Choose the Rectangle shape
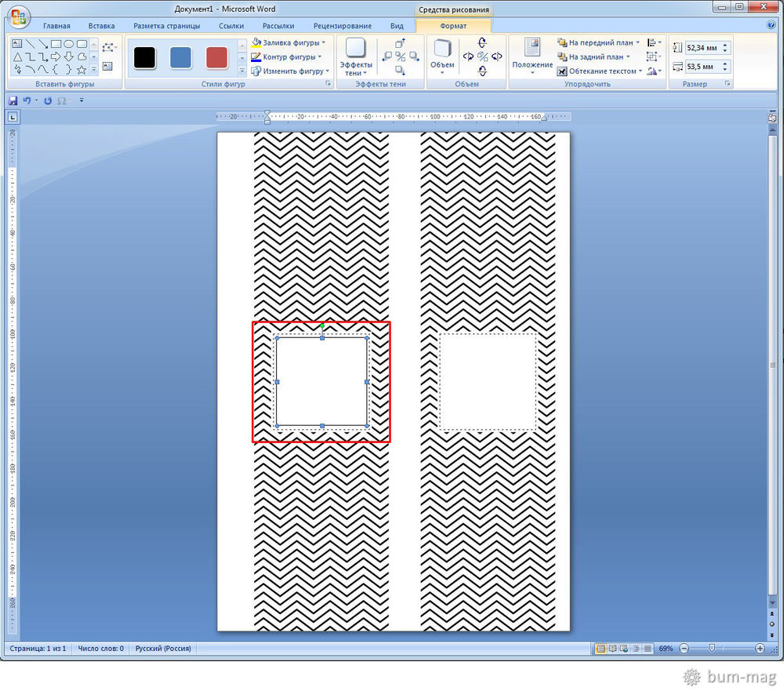This screenshot has height=691, width=784. (56, 44)
